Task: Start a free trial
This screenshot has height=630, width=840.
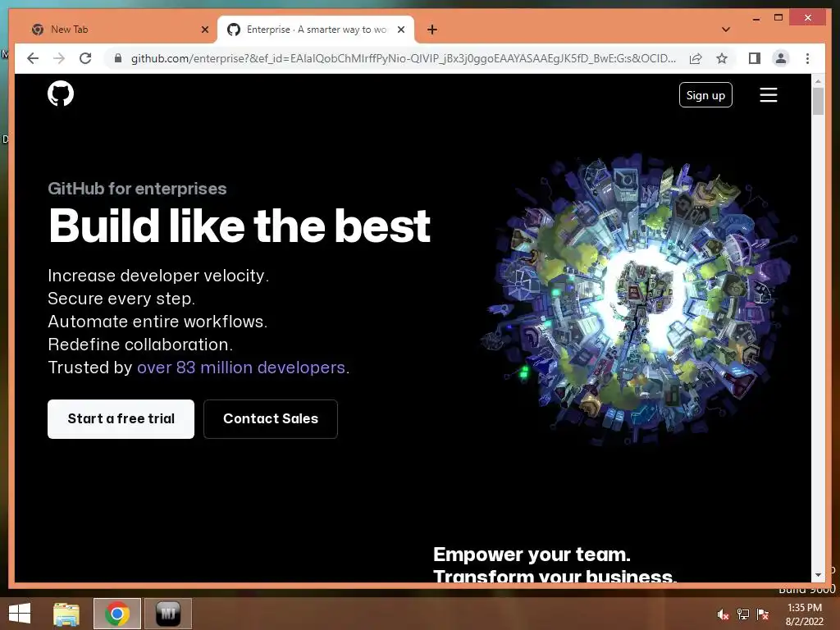Action: [x=121, y=419]
